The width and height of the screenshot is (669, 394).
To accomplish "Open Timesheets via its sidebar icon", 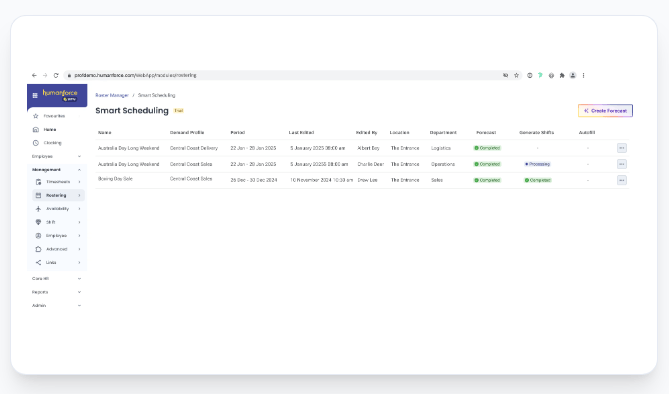I will click(38, 182).
